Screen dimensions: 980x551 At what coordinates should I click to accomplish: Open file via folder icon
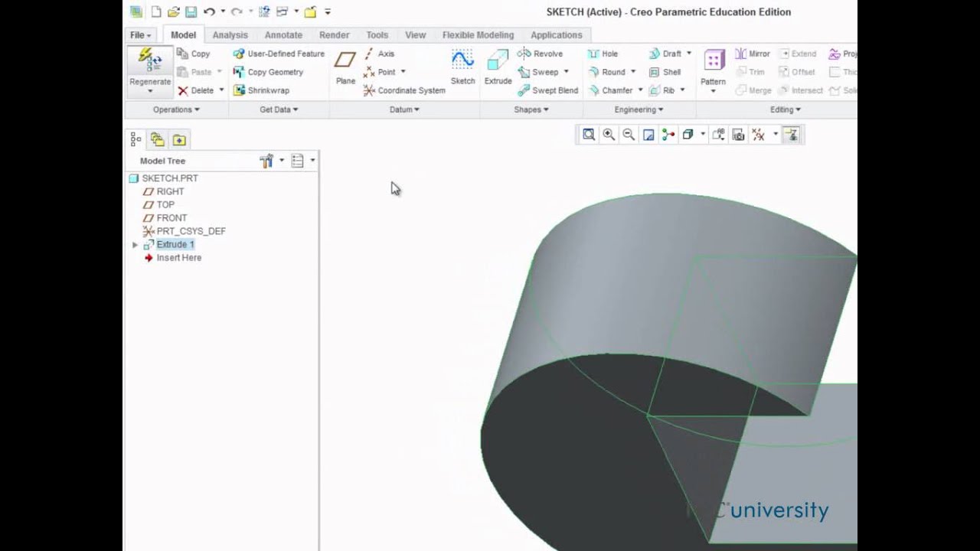[x=174, y=11]
